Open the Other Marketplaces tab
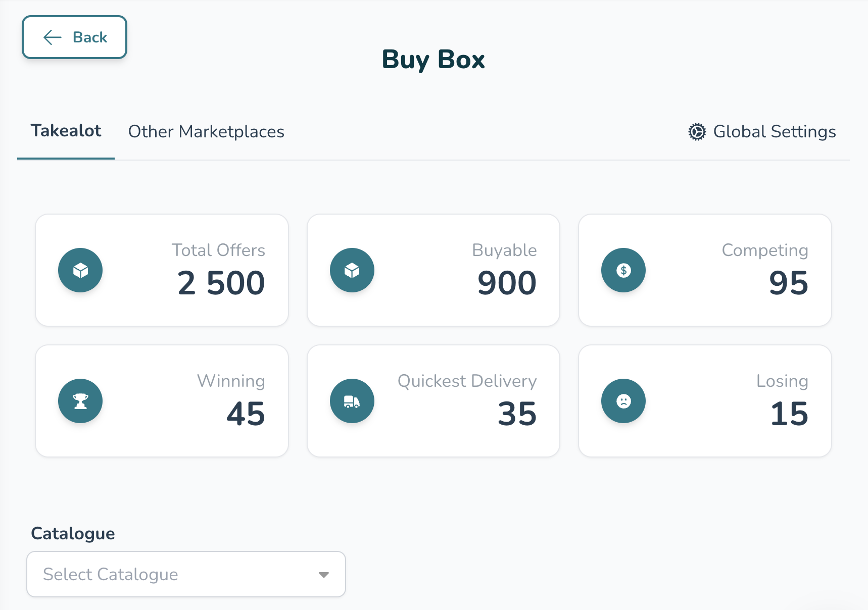Image resolution: width=868 pixels, height=610 pixels. tap(206, 132)
